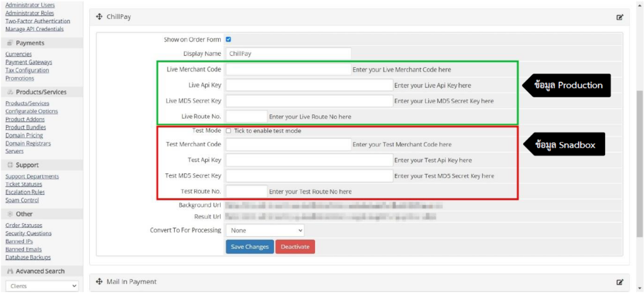Open the Product Bundles link
This screenshot has width=644, height=294.
(x=25, y=127)
